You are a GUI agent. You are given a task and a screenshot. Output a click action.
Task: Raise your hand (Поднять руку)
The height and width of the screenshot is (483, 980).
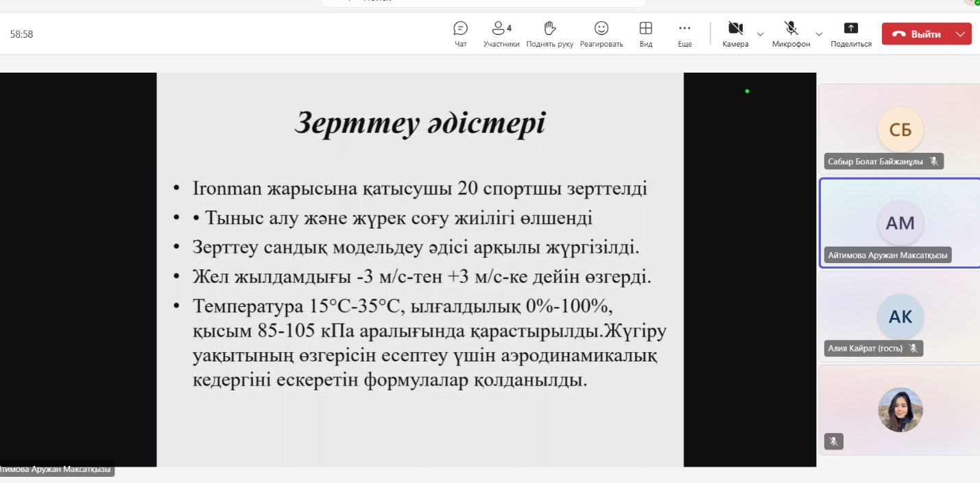[549, 34]
